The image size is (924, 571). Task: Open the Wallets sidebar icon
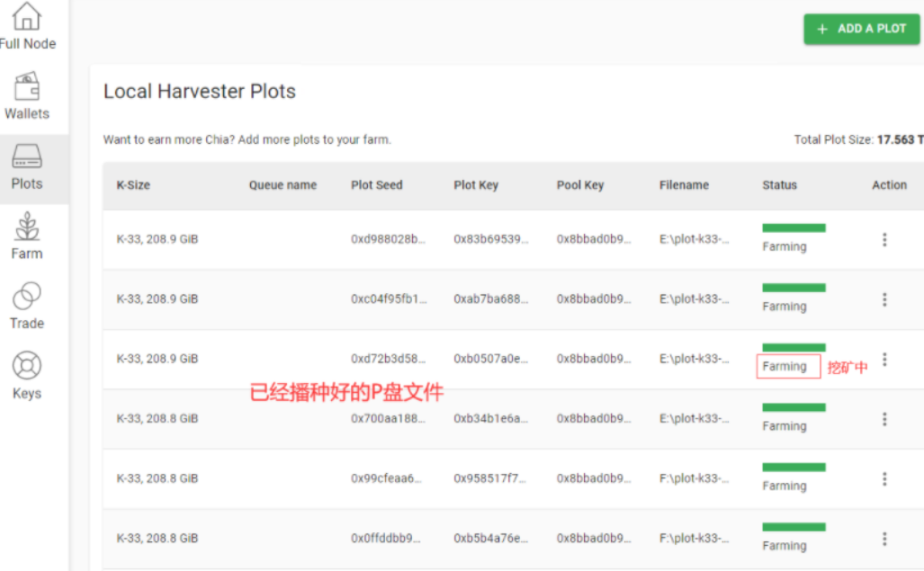[x=27, y=86]
